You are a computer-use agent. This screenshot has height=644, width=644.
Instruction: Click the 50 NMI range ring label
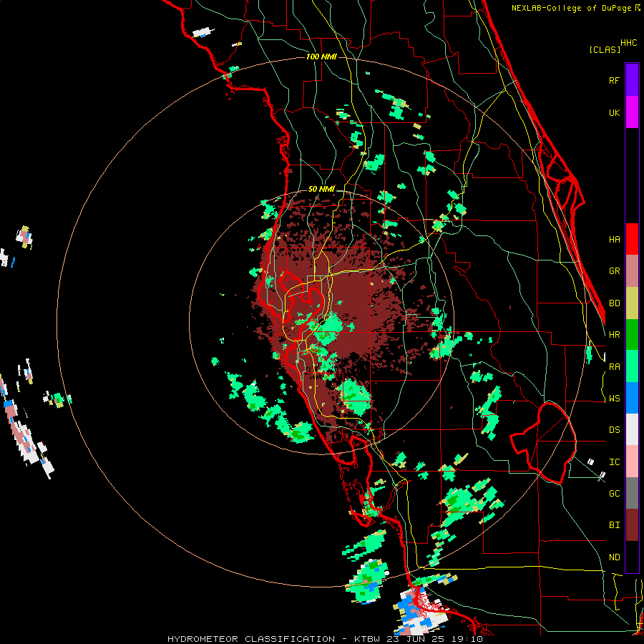[321, 189]
